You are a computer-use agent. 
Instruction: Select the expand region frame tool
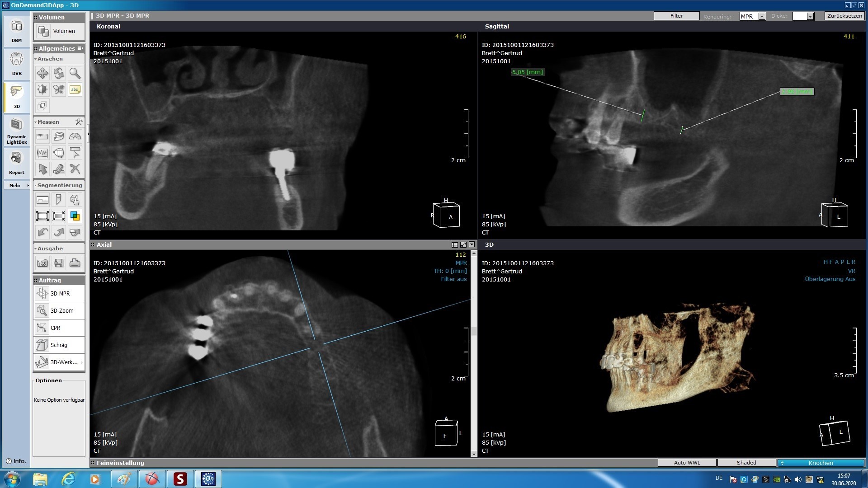(42, 216)
